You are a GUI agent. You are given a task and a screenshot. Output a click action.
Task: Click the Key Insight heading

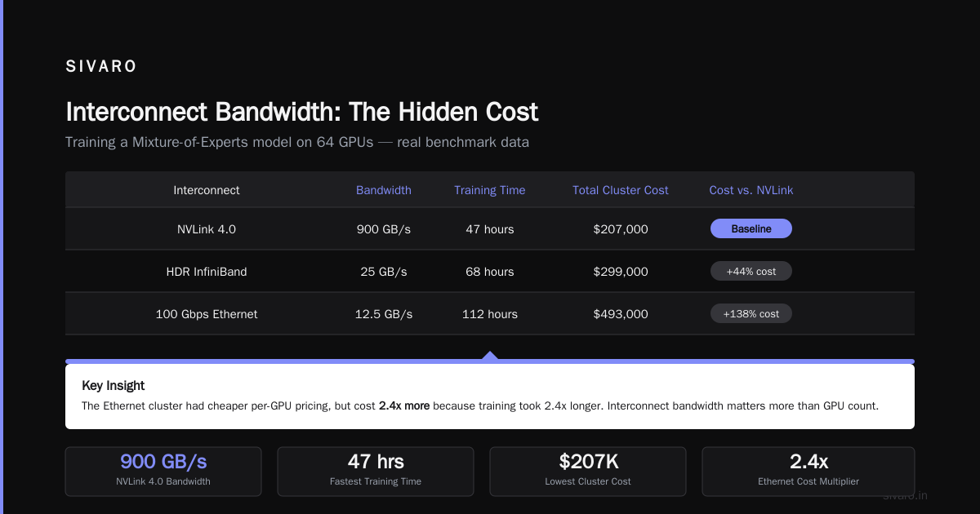pyautogui.click(x=114, y=386)
